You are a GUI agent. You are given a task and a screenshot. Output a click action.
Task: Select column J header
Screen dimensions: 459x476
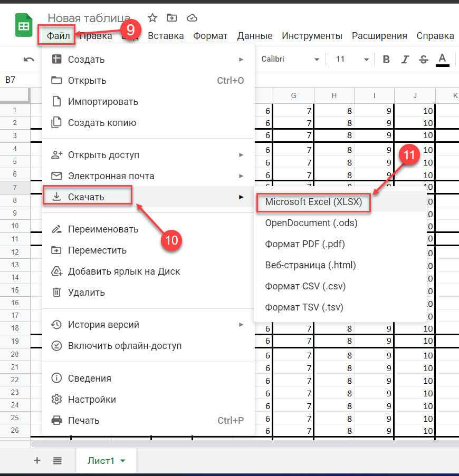pos(415,95)
